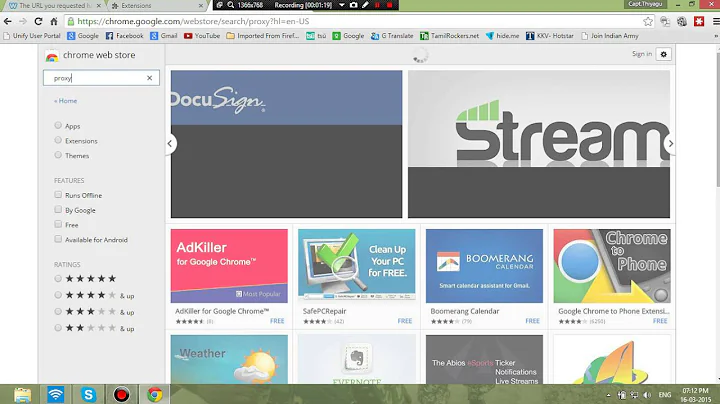The width and height of the screenshot is (720, 404).
Task: Open hide.me bookmark
Action: [502, 35]
